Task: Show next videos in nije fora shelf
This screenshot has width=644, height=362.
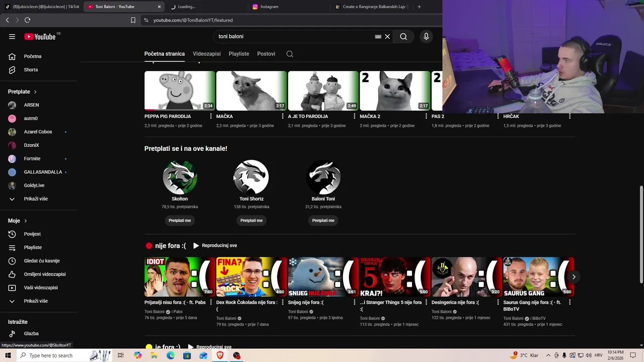Action: coord(574,277)
